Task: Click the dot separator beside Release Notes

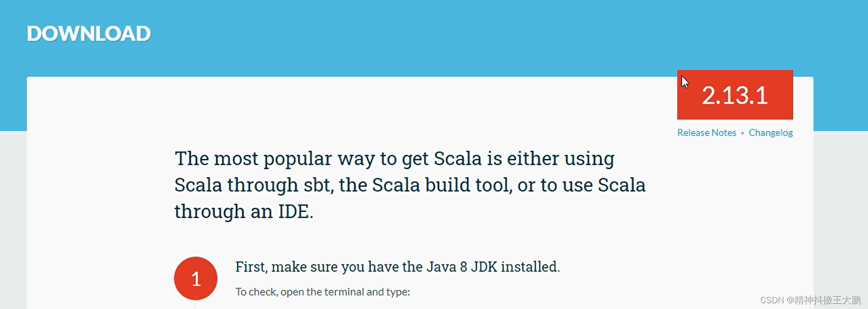Action: click(742, 133)
